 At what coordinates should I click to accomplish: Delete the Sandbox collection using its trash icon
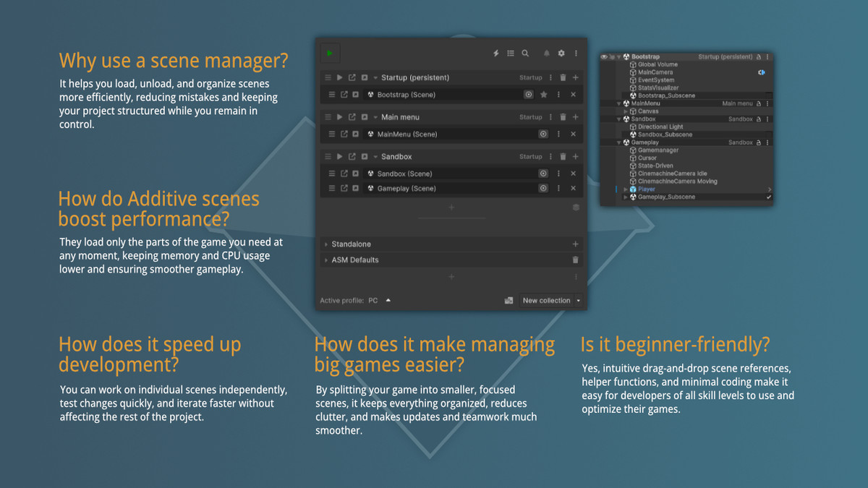pos(563,156)
